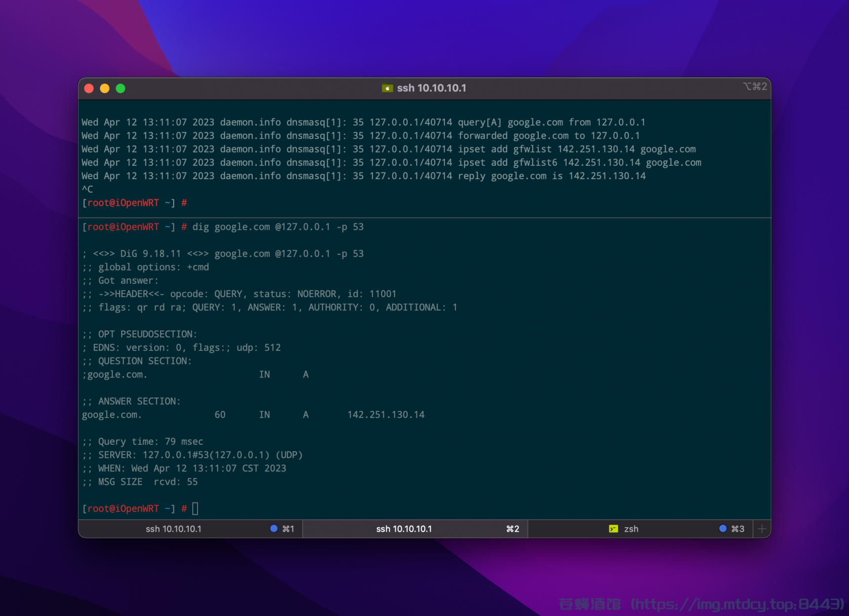Click the 'query[A] google.com from 127.0.0.1' log line
The width and height of the screenshot is (849, 616).
click(x=364, y=122)
